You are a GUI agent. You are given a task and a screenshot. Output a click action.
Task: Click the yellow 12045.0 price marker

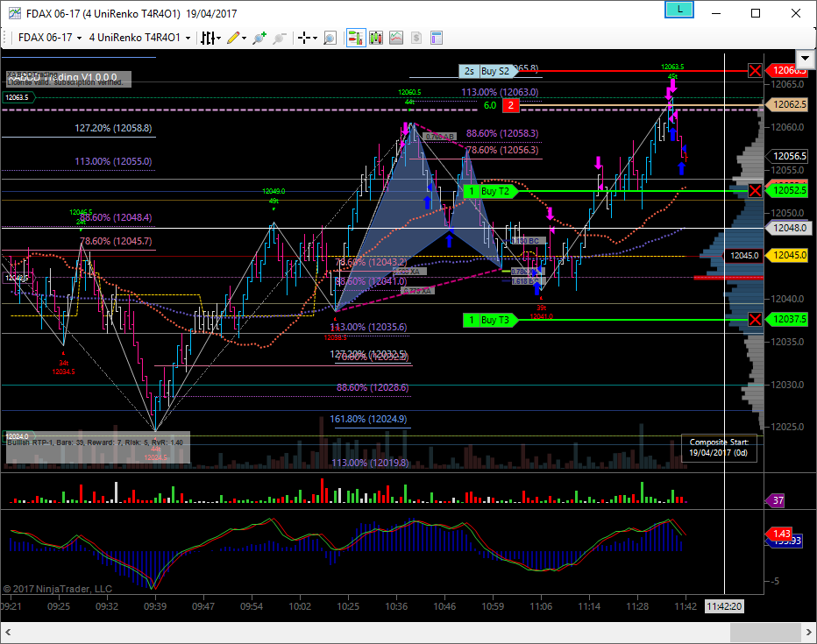click(x=787, y=256)
